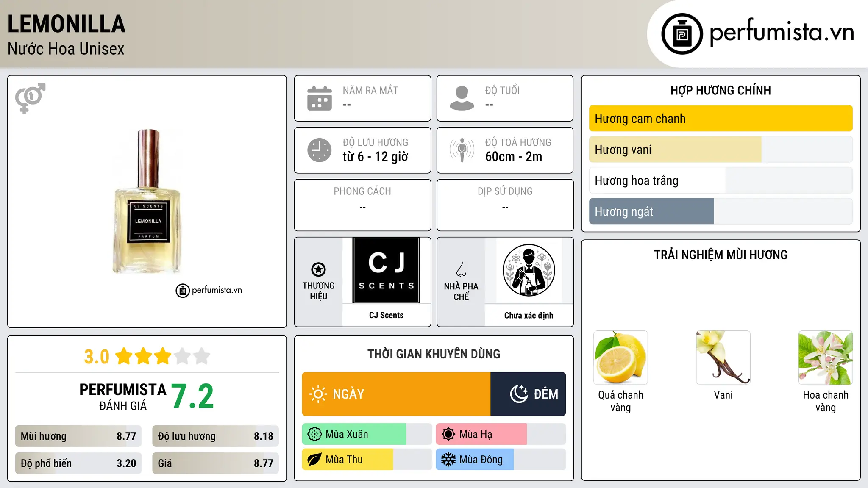Click the Mùa Xuân label text
868x488 pixels.
[x=347, y=434]
